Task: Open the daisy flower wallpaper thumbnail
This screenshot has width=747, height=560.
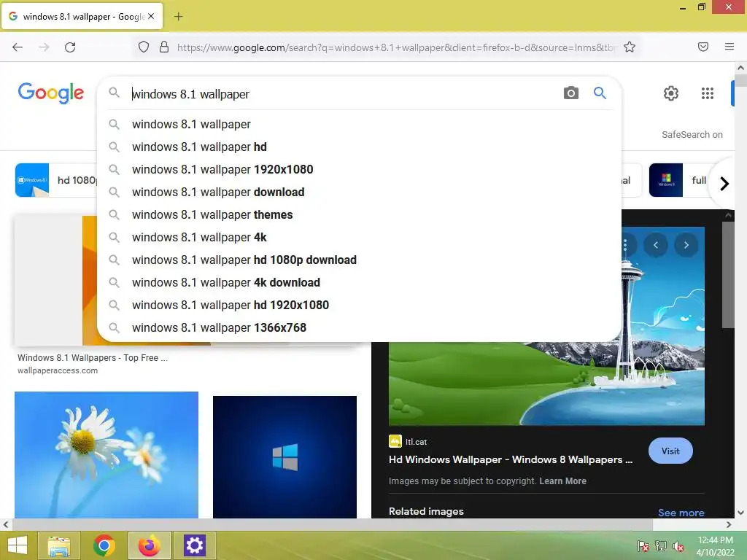Action: [107, 455]
